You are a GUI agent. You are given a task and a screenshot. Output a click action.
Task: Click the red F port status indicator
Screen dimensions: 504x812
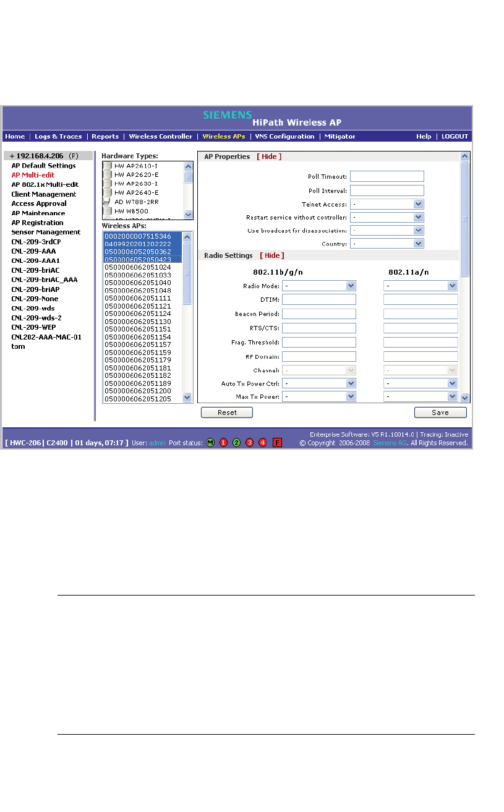tap(277, 443)
